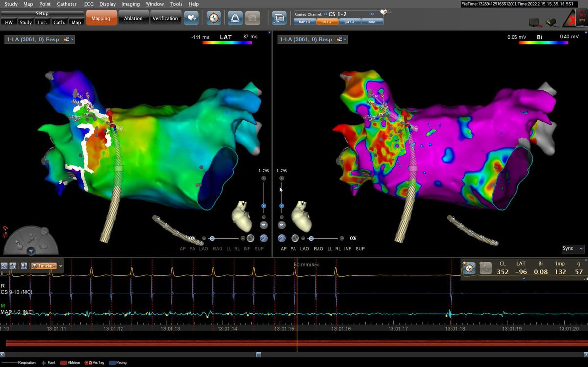Viewport: 588px width, 367px height.
Task: Click the Loc. setup button
Action: (42, 22)
